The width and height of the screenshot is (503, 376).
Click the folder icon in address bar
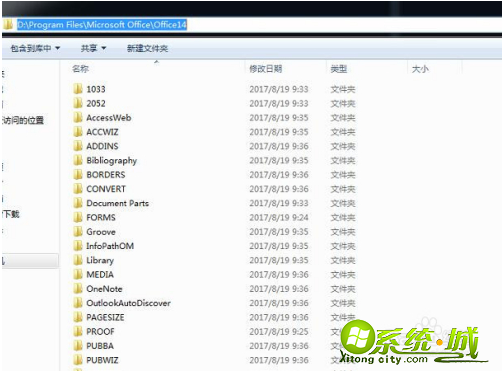[8, 24]
